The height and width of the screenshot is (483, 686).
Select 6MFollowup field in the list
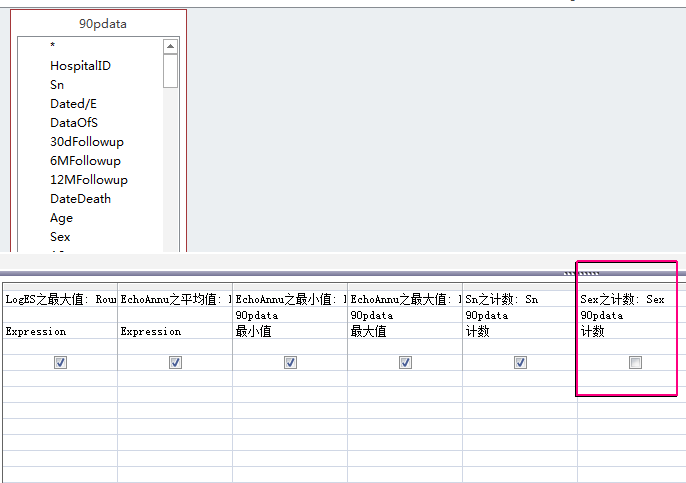pyautogui.click(x=85, y=161)
